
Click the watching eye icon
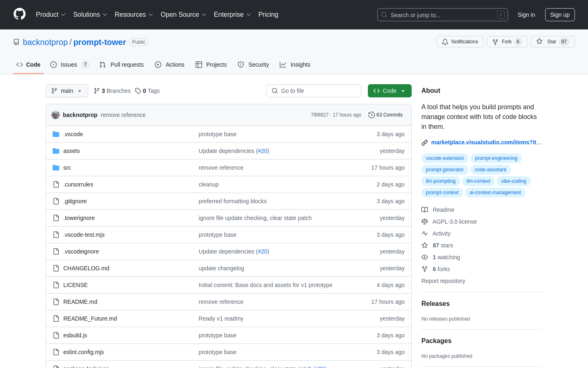pyautogui.click(x=425, y=257)
